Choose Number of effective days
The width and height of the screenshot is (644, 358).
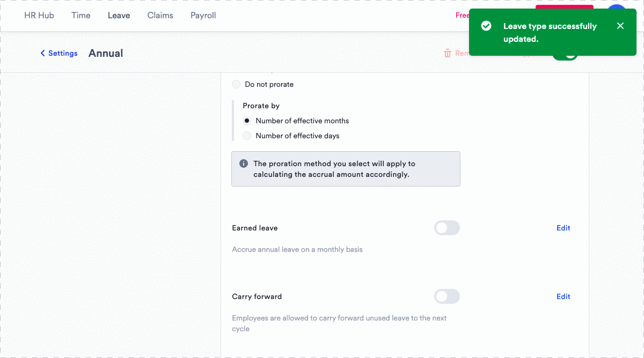pyautogui.click(x=247, y=136)
